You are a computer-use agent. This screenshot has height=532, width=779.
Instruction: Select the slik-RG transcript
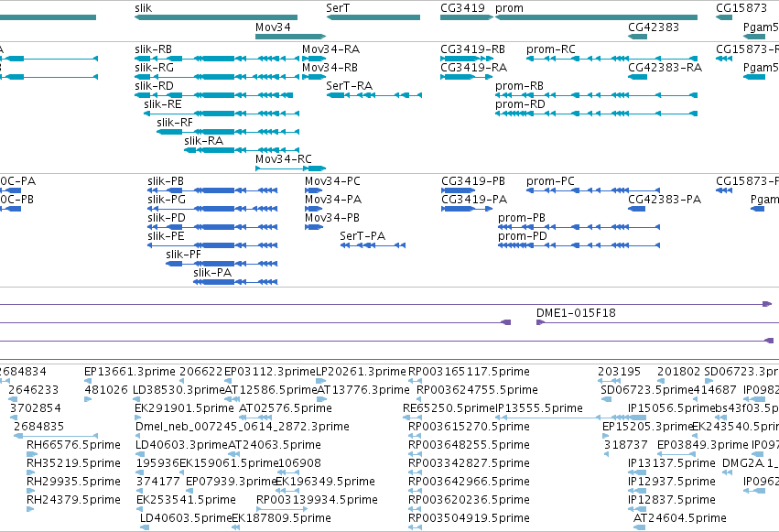pyautogui.click(x=217, y=77)
